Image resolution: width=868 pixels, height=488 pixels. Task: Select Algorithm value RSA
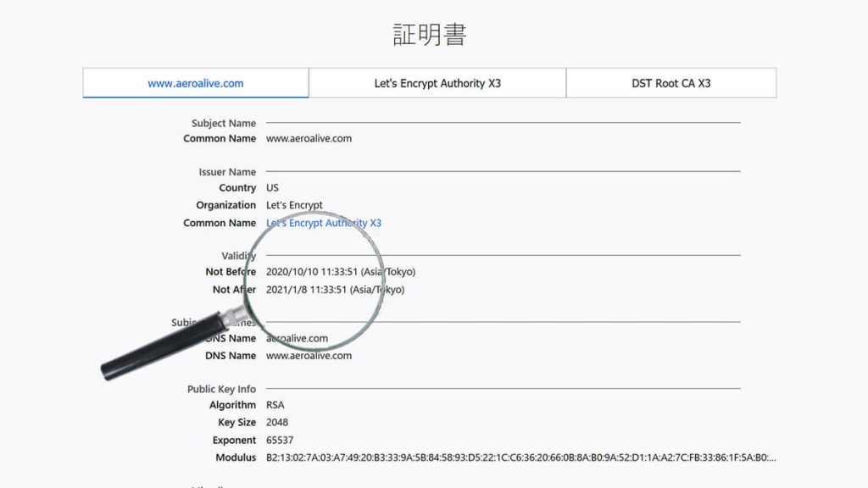pyautogui.click(x=275, y=405)
